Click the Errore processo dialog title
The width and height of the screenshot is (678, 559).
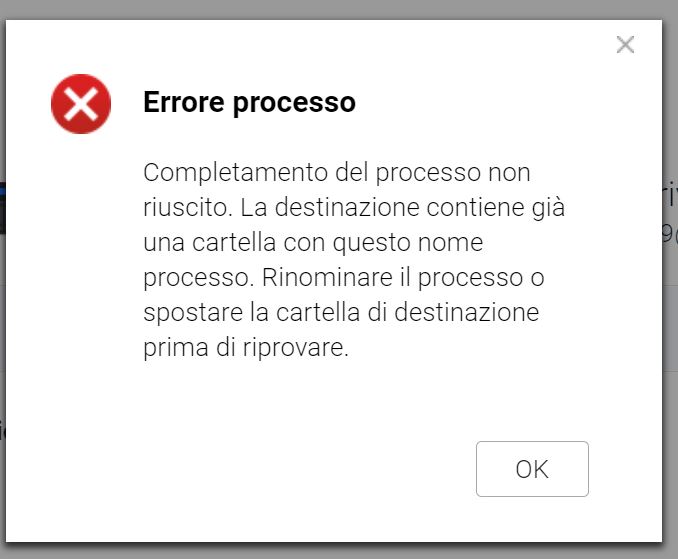(x=249, y=102)
